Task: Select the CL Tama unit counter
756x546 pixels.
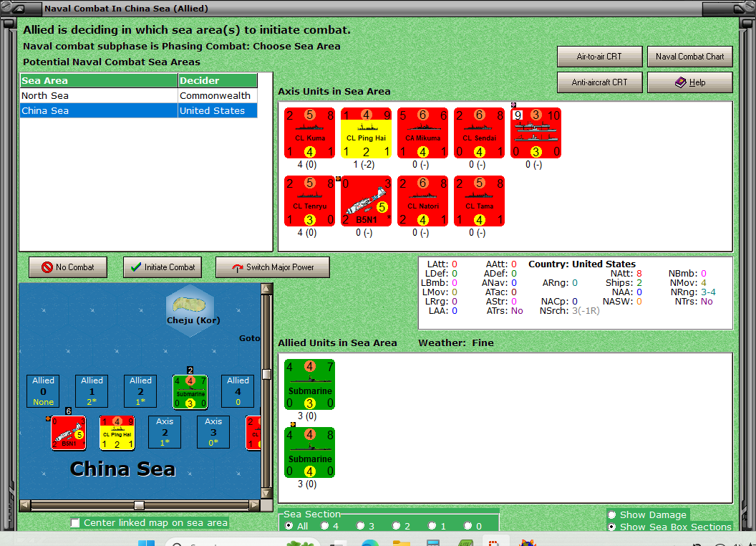Action: 479,201
